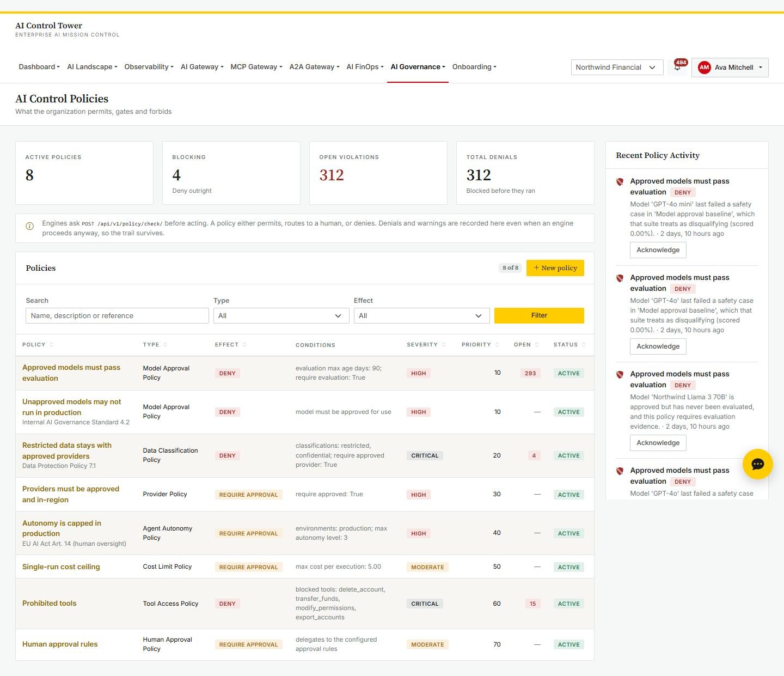Viewport: 784px width, 676px height.
Task: Click the red AM user avatar
Action: [704, 68]
